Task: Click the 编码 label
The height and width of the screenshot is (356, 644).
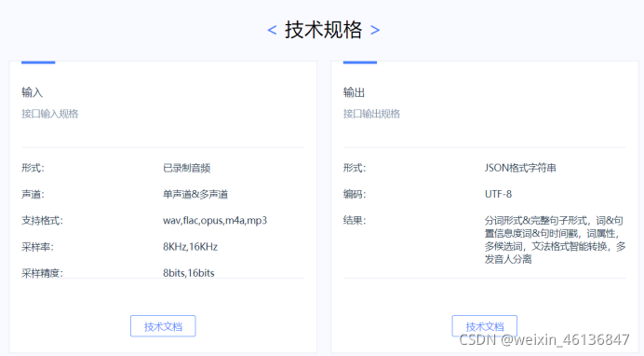Action: pyautogui.click(x=355, y=194)
